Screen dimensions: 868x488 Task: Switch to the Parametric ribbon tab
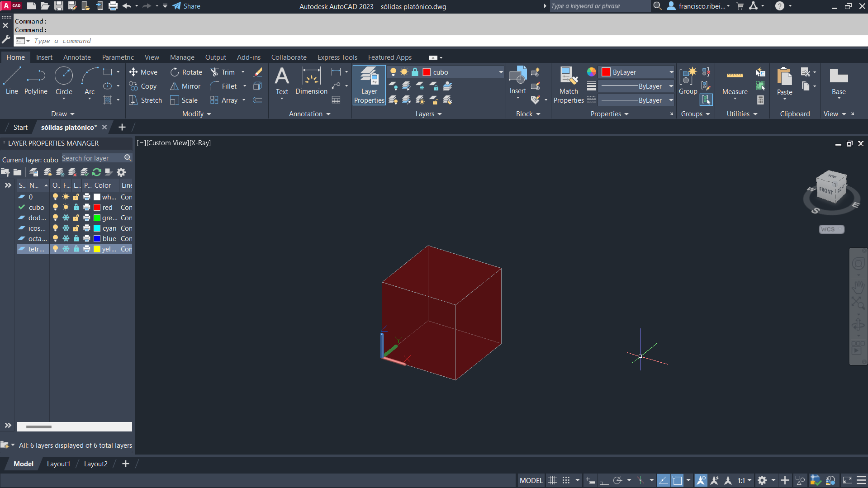[x=118, y=57]
